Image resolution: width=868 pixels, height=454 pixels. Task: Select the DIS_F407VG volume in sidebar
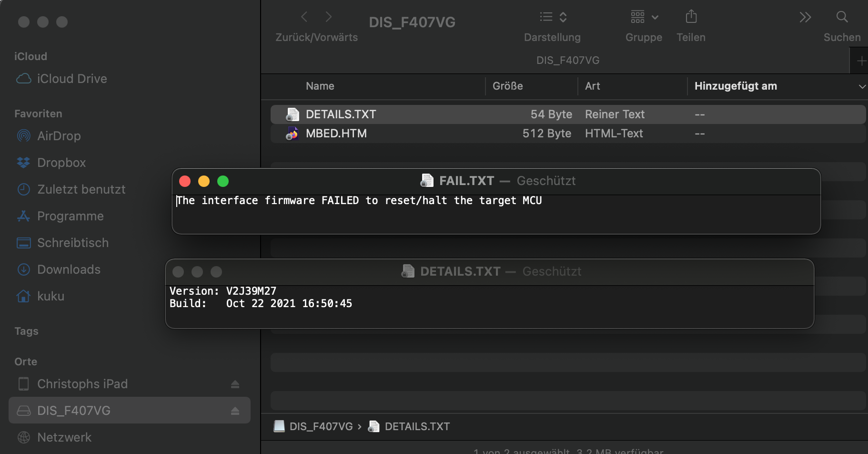tap(130, 411)
